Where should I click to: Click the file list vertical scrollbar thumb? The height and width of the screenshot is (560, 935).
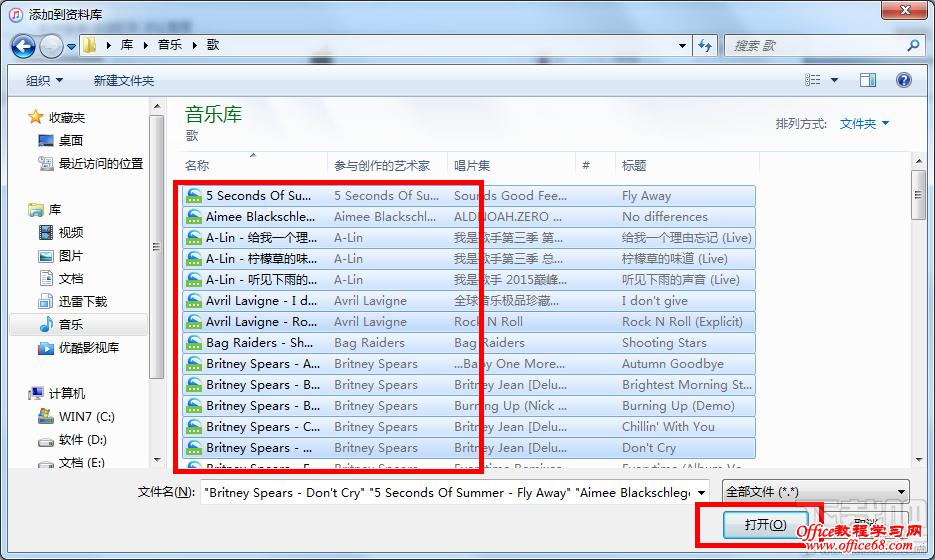918,194
